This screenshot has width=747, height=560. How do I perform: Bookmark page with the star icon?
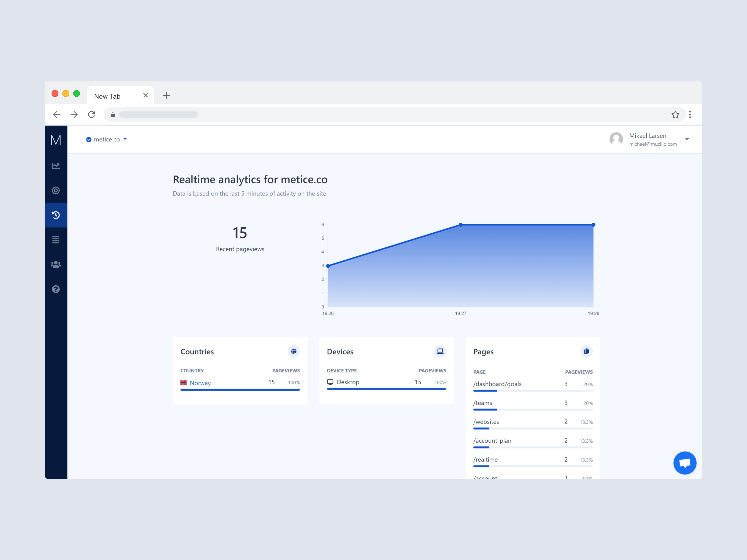[675, 115]
